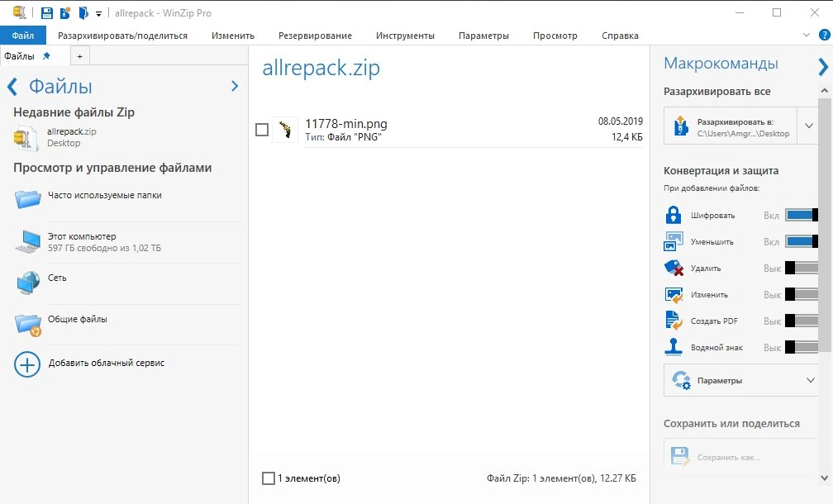
Task: Click the Уменьшить image resize icon
Action: point(674,241)
